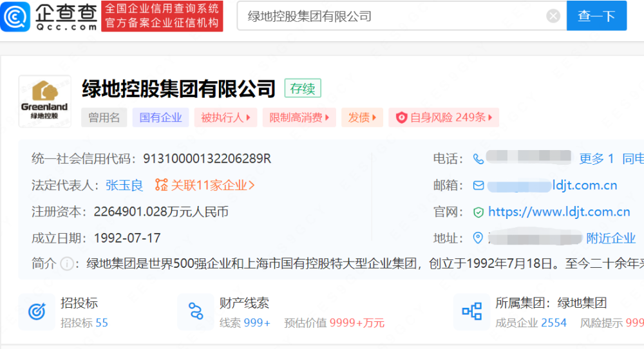Click the verified shield icon beside 官网
This screenshot has width=644, height=349.
click(x=478, y=212)
